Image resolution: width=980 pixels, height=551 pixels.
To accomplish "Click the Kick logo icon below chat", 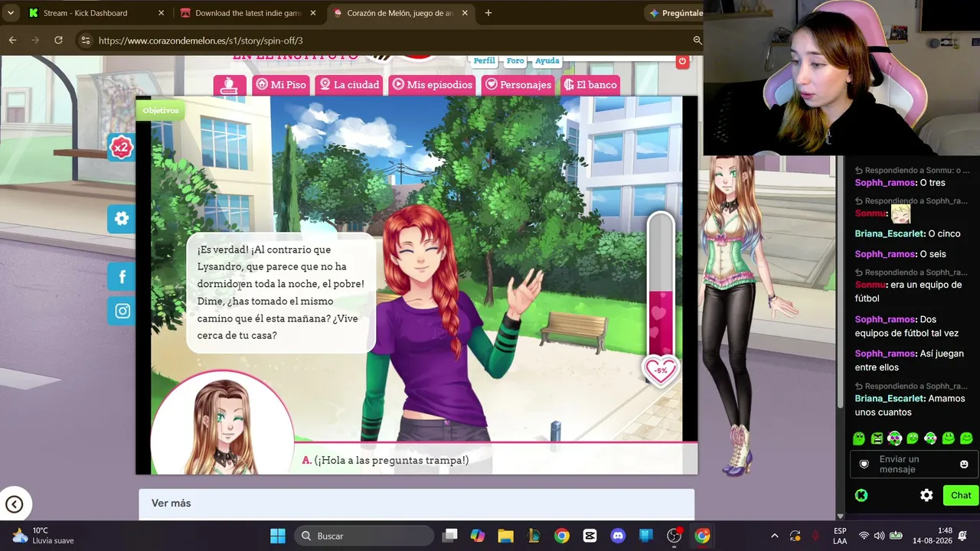I will click(x=861, y=496).
